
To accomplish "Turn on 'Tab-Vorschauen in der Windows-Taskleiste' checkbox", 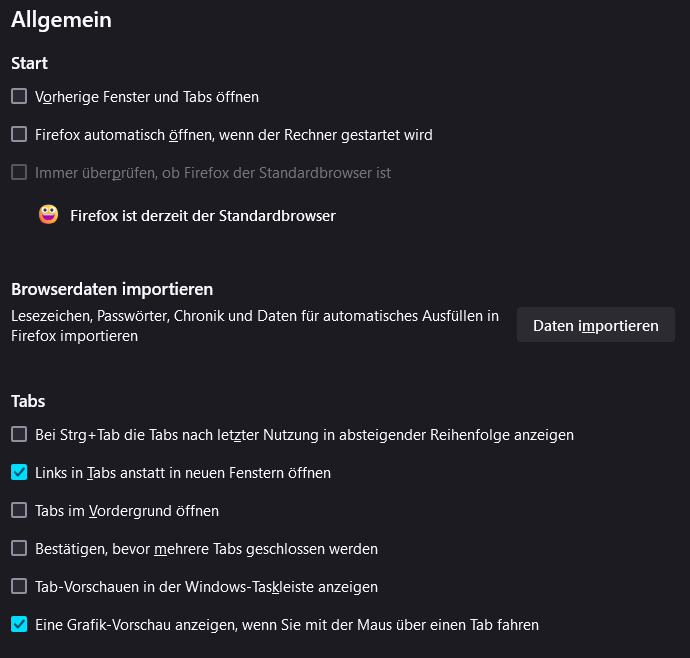I will 19,586.
